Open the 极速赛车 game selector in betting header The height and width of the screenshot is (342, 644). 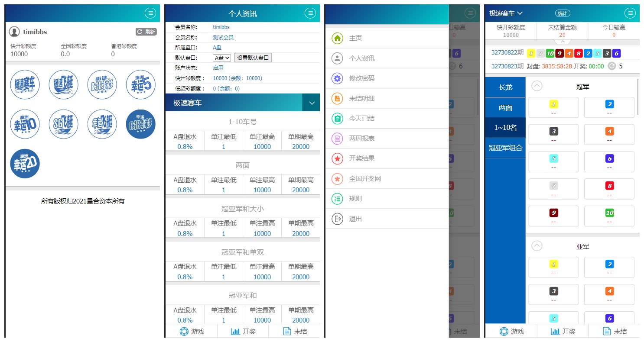point(506,13)
